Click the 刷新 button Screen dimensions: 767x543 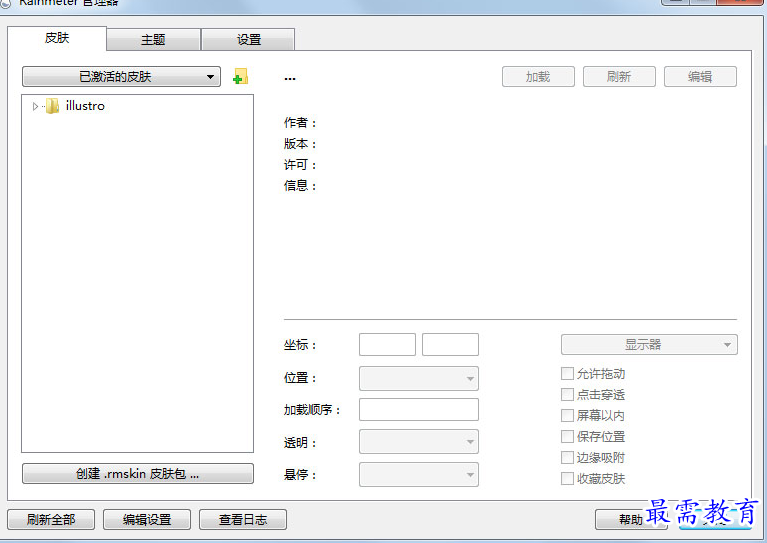point(619,77)
